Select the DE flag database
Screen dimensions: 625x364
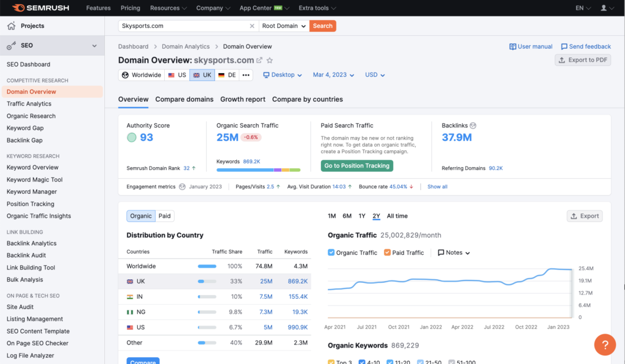click(x=227, y=75)
